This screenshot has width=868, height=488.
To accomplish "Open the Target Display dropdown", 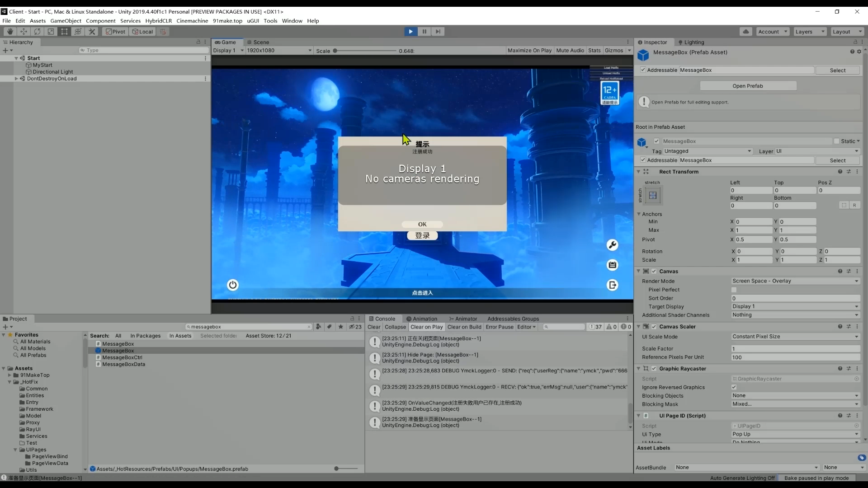I will [x=795, y=306].
